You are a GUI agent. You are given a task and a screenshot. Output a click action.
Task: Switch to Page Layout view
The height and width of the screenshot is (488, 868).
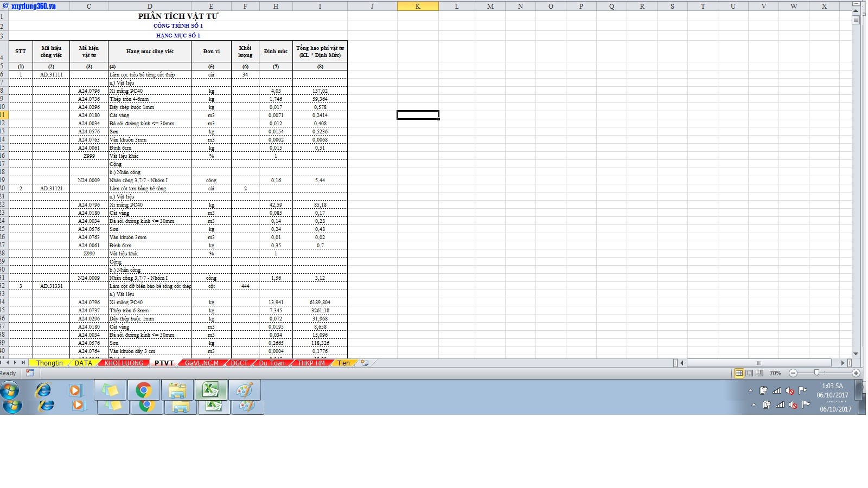click(749, 373)
